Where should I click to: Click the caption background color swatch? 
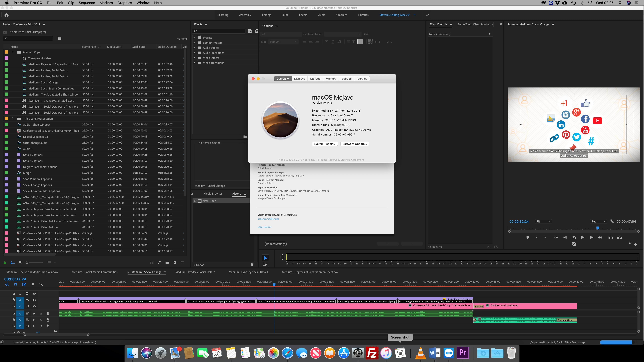[360, 42]
